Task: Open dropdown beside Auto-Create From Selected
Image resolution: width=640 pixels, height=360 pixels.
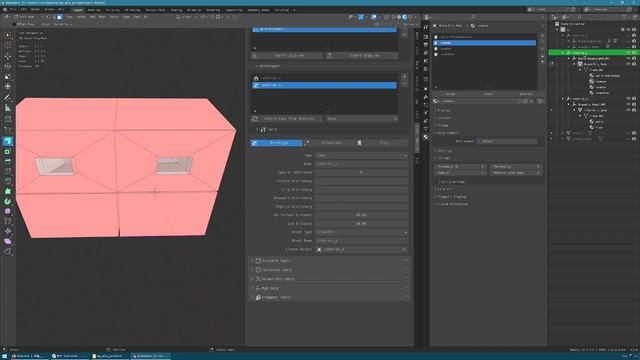Action: point(362,119)
